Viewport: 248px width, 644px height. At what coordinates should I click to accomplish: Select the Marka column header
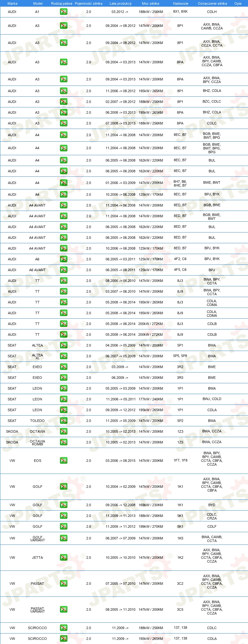coord(12,3)
